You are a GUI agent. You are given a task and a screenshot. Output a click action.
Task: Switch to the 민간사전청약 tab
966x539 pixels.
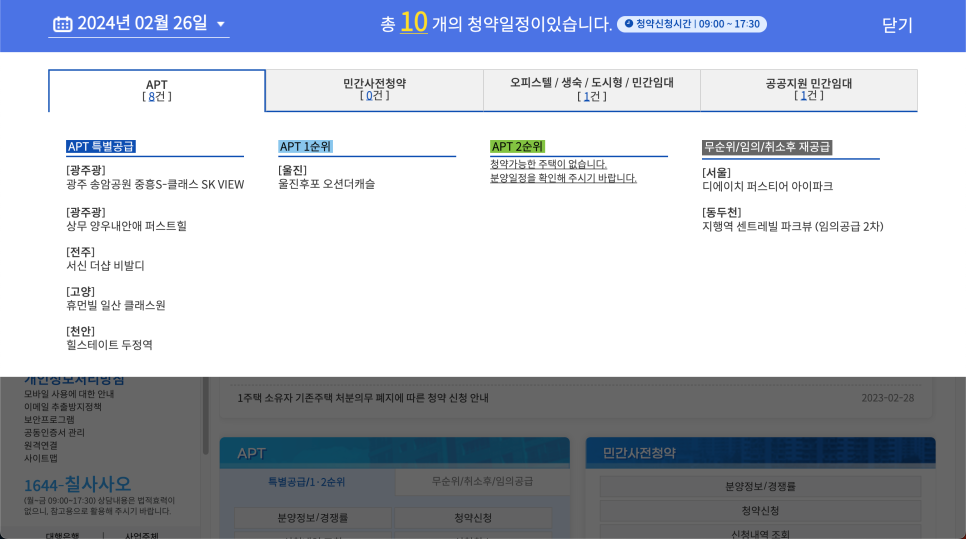(375, 90)
